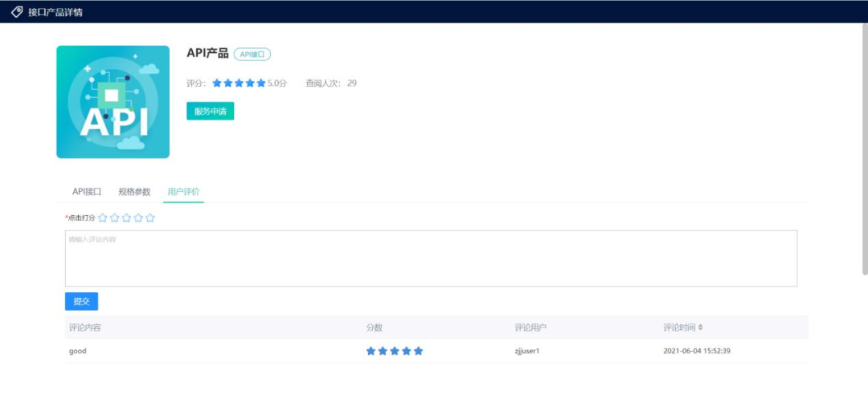Click the sort icon beside 评论时间
This screenshot has height=407, width=868.
700,328
